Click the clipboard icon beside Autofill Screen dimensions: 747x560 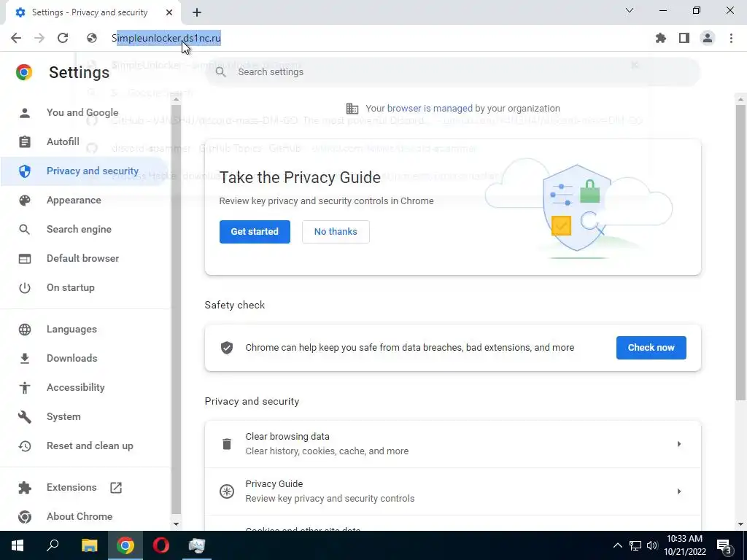pos(25,142)
